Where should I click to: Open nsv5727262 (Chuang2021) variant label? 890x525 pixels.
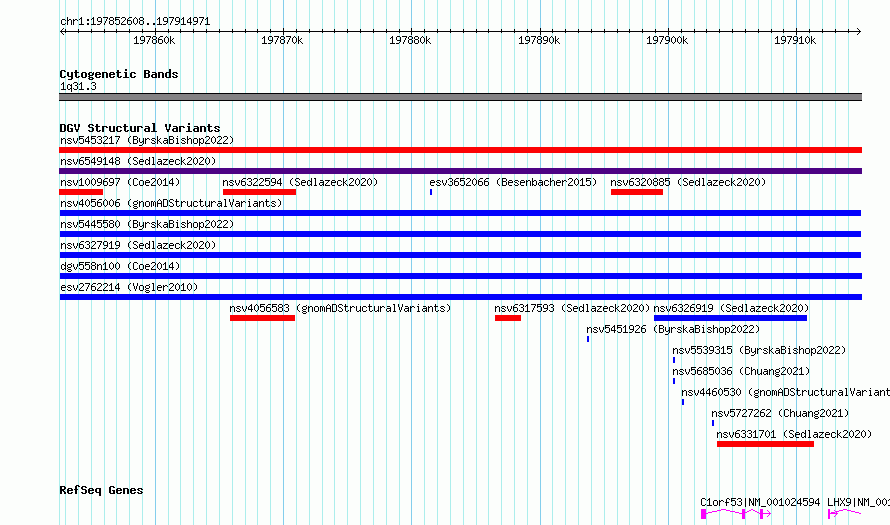[780, 413]
